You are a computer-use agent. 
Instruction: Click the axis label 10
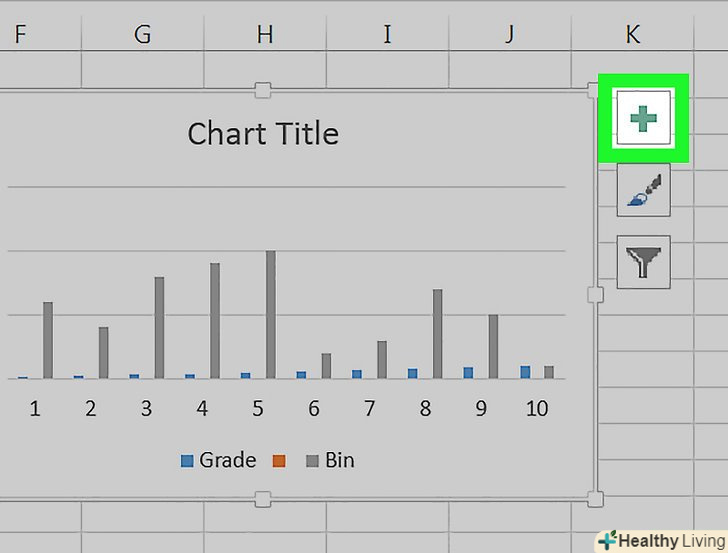pos(537,409)
